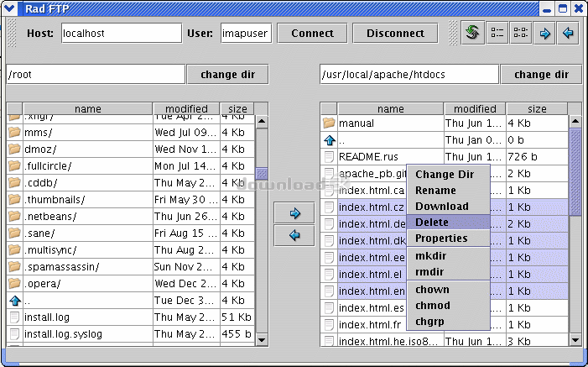Switch to multi-column list view icon

tap(521, 34)
